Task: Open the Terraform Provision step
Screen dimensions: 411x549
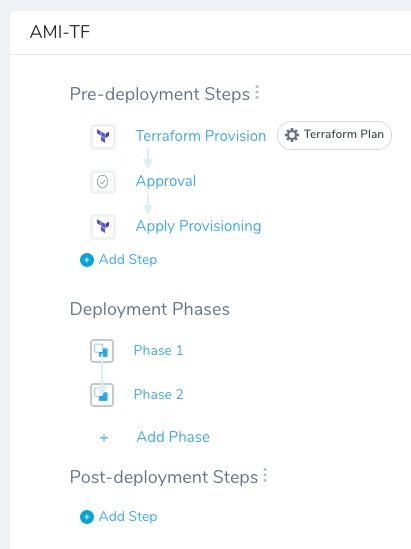Action: pos(201,136)
